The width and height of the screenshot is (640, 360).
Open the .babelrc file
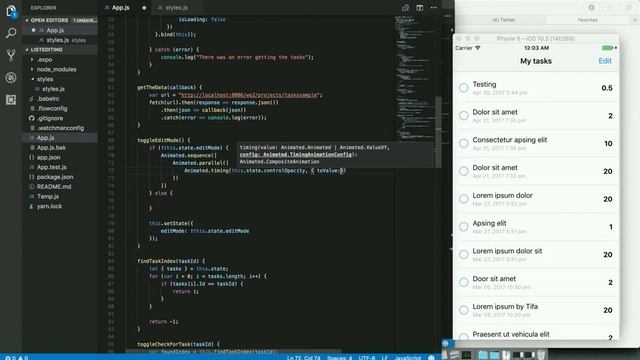pos(48,99)
